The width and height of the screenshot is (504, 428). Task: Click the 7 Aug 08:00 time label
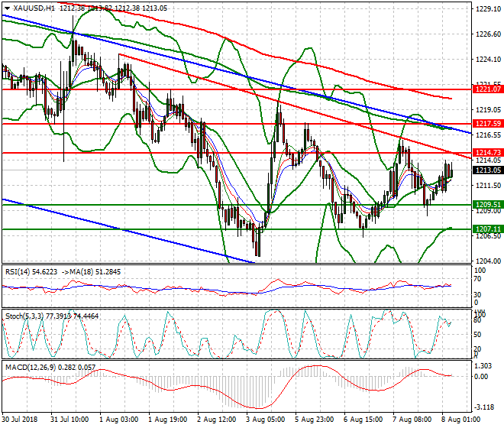coord(412,420)
